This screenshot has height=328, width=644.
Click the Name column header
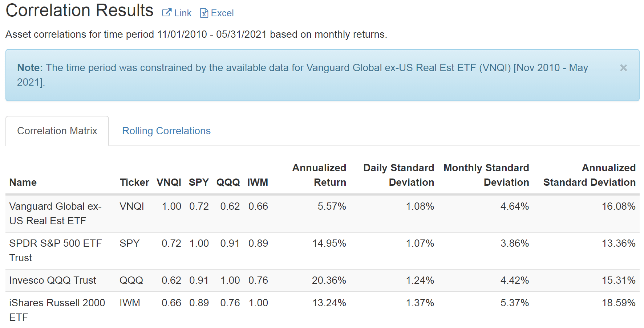coord(23,182)
